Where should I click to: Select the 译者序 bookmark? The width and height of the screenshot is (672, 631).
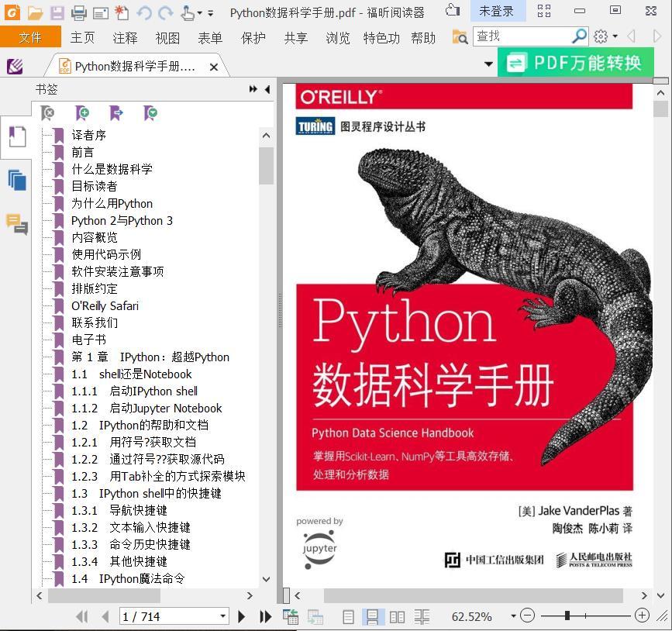tap(88, 136)
